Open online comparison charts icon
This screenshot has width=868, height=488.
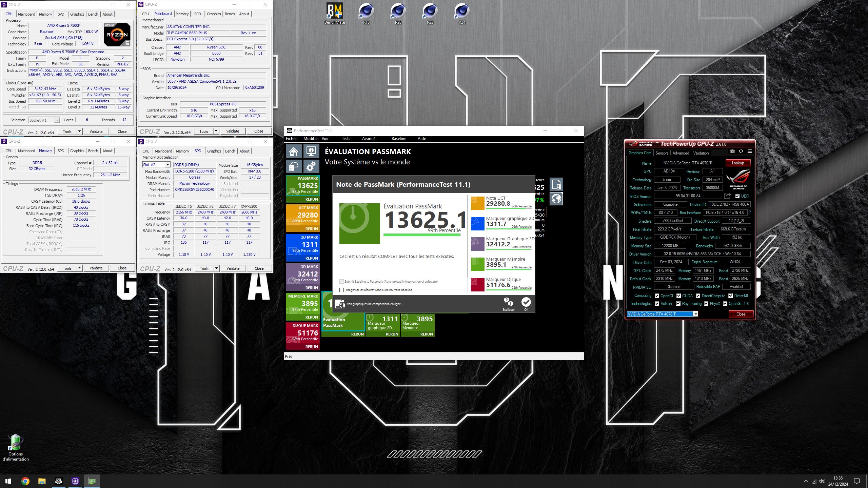point(340,304)
